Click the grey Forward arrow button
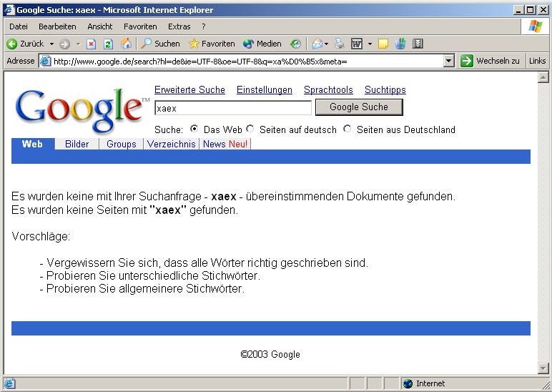 pyautogui.click(x=65, y=44)
